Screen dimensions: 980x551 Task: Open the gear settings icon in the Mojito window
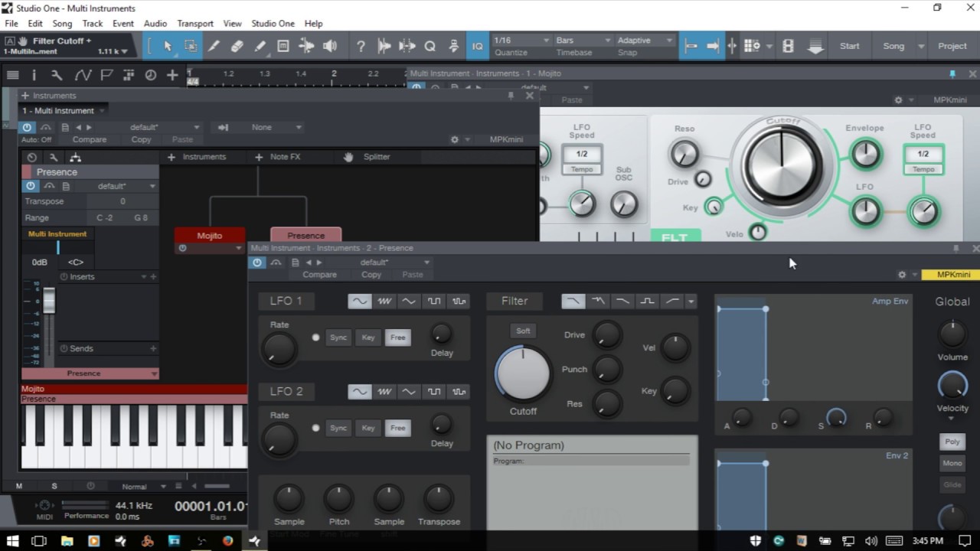899,100
